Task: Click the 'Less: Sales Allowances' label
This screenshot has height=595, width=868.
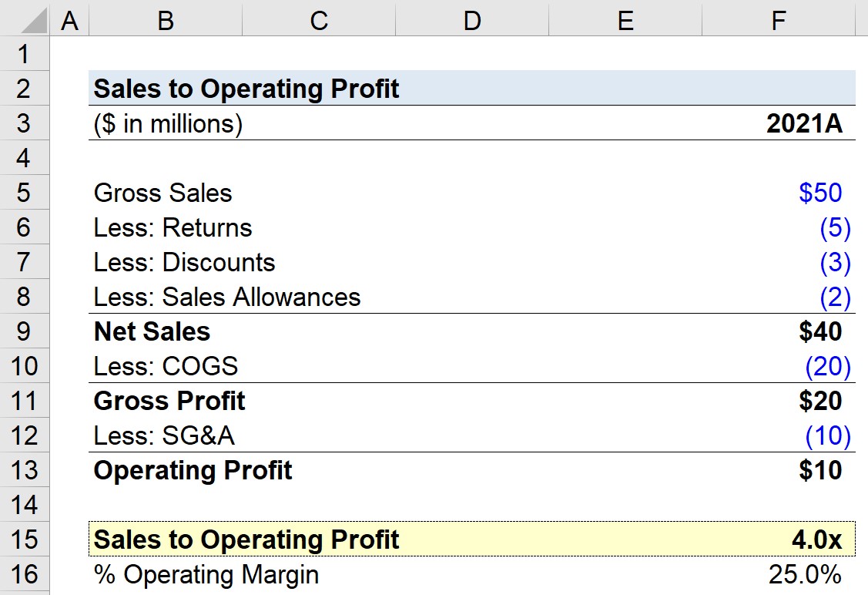Action: coord(227,297)
